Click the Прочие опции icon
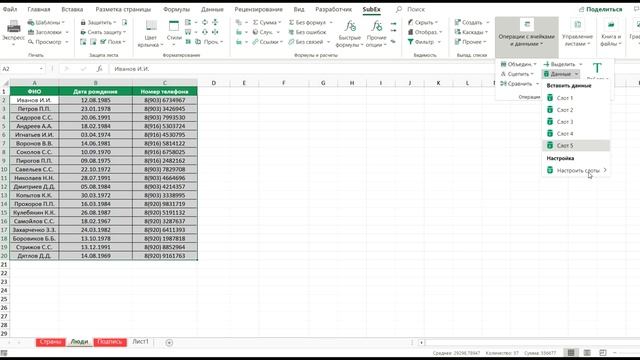Screen dimensions: 640x360 (376, 27)
